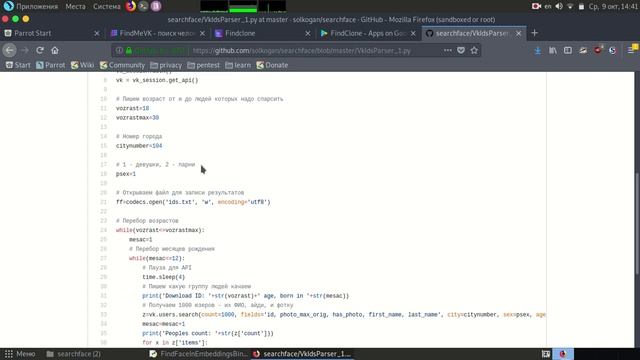640x360 pixels.
Task: Click the Pocket save icon in address bar
Action: pyautogui.click(x=461, y=50)
